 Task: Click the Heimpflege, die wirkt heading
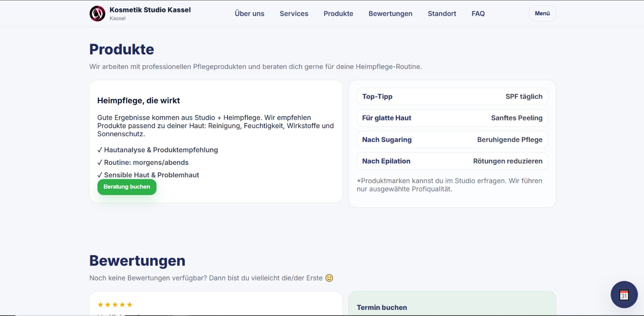point(138,101)
